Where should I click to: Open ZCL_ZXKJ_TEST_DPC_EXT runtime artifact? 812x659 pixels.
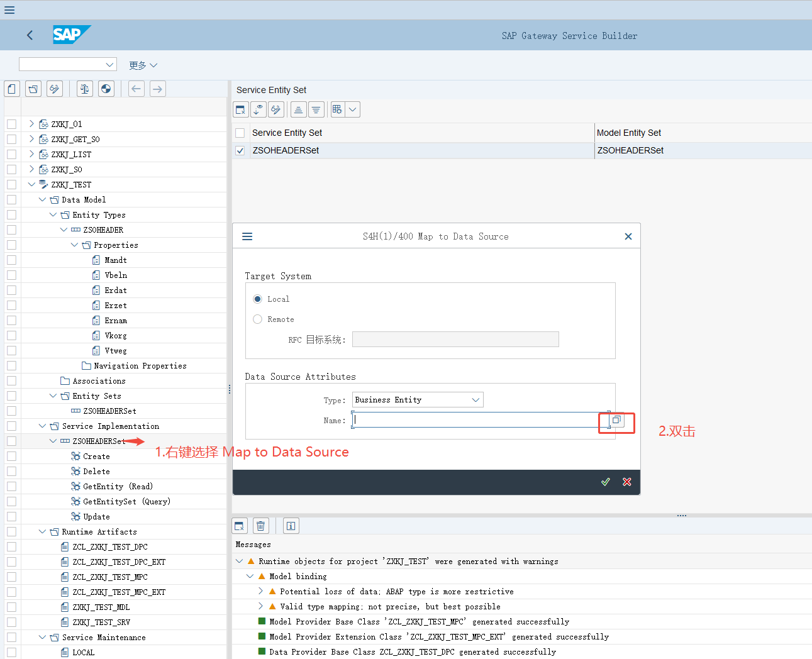[x=119, y=562]
